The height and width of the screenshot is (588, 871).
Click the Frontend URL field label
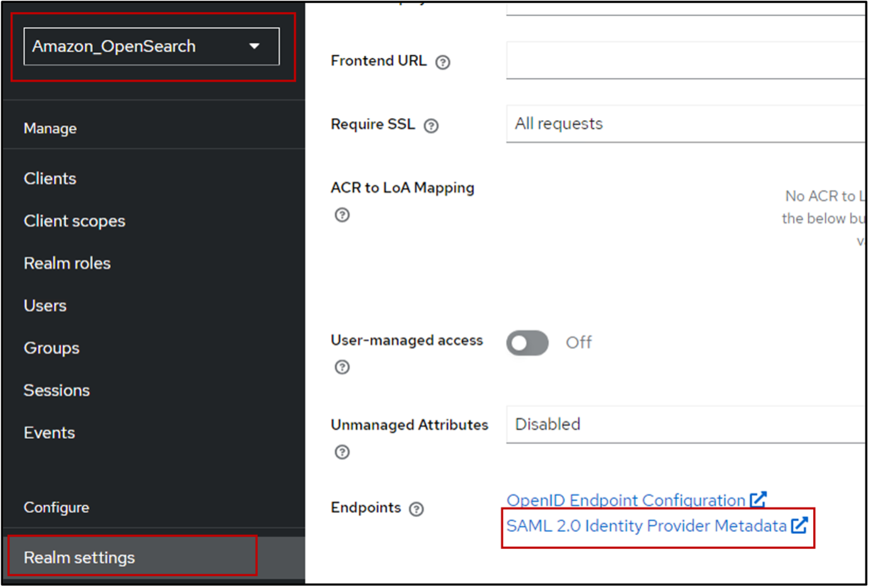(x=379, y=61)
